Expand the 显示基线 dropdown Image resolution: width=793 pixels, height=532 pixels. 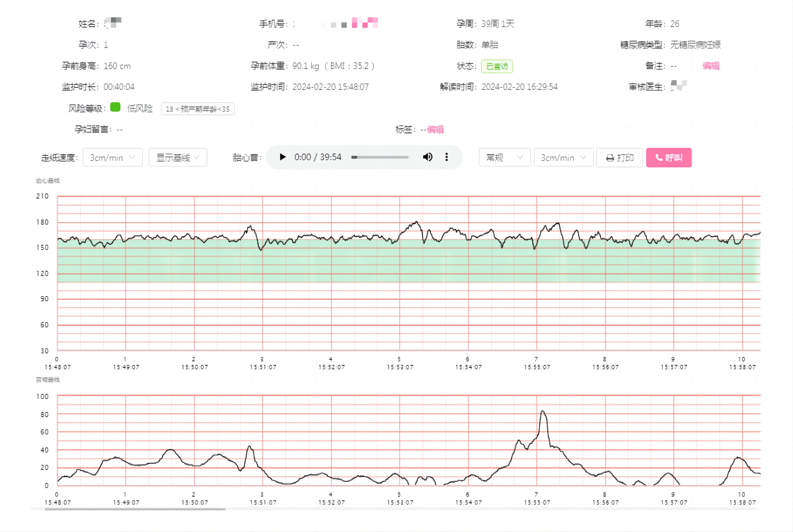coord(177,157)
